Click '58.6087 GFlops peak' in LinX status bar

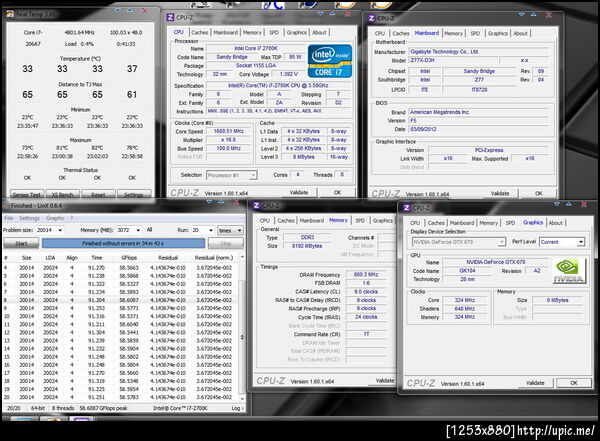pyautogui.click(x=103, y=408)
